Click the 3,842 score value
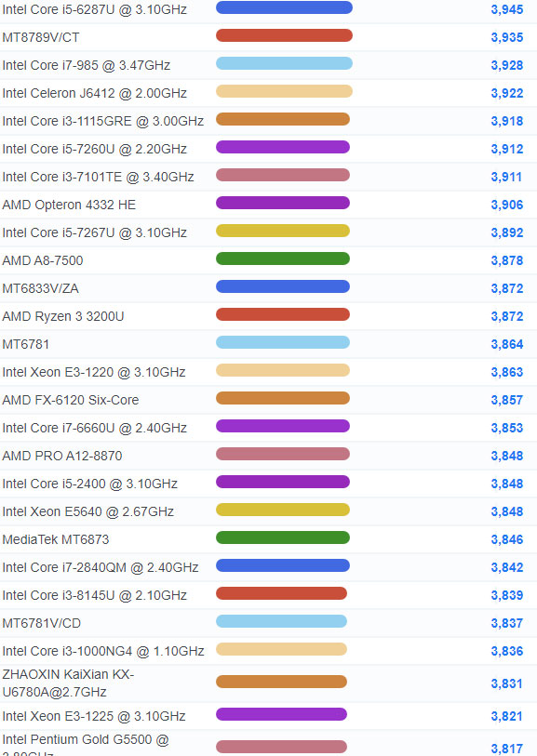The image size is (537, 756). [507, 569]
